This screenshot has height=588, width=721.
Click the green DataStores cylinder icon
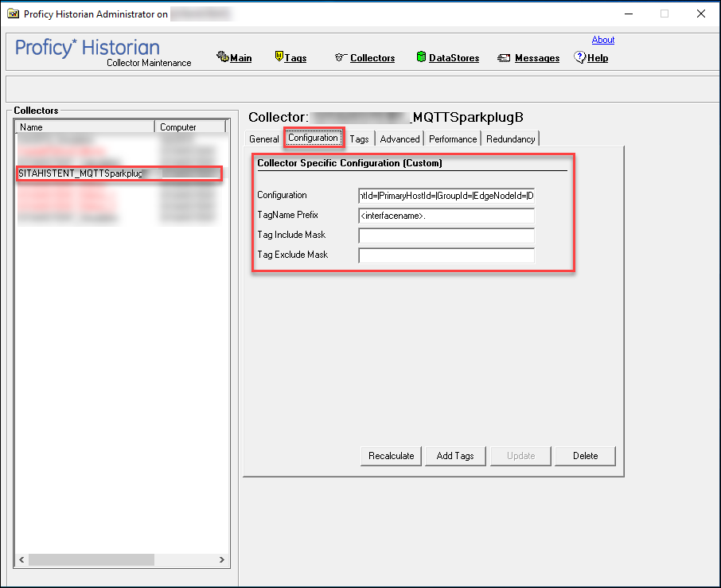421,56
